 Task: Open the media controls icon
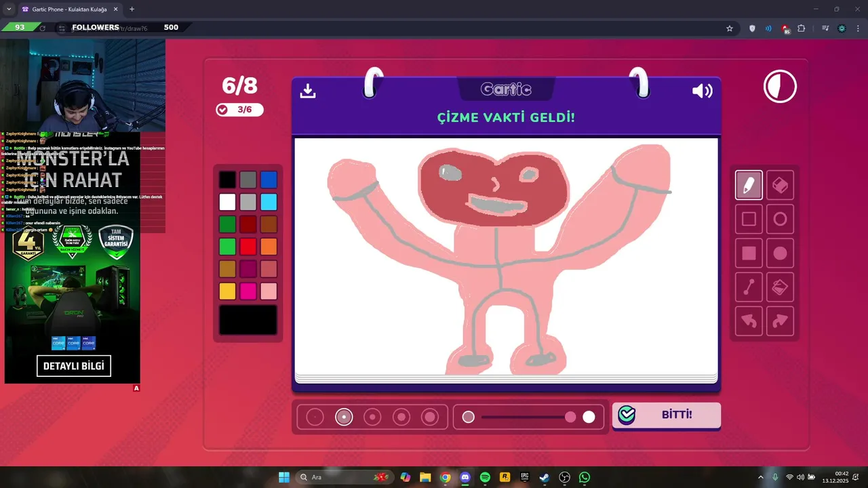pyautogui.click(x=825, y=28)
